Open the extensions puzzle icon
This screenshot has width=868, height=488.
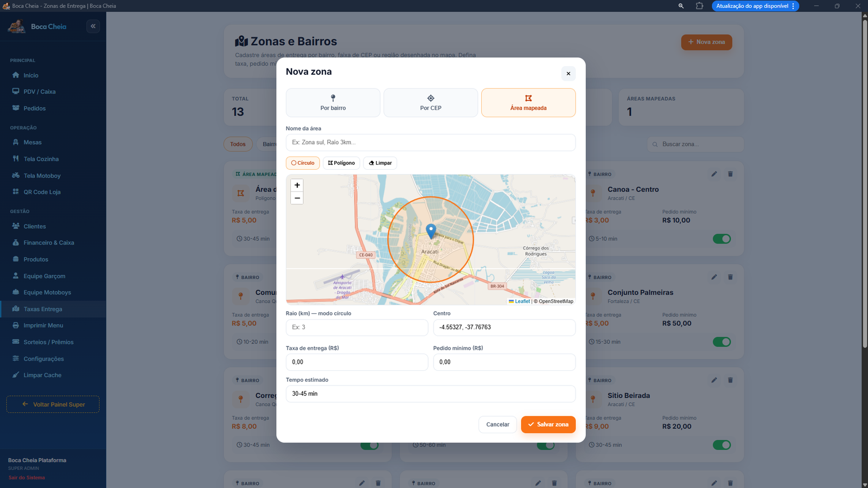(x=699, y=6)
